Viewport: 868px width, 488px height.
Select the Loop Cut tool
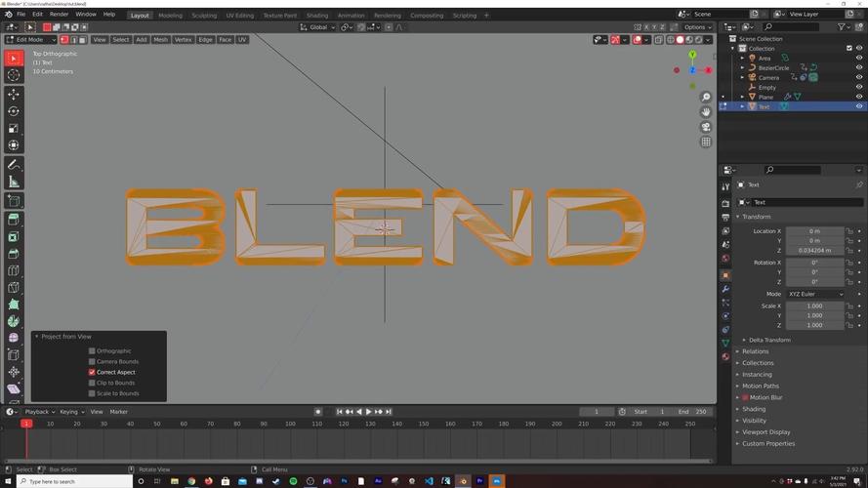point(14,270)
